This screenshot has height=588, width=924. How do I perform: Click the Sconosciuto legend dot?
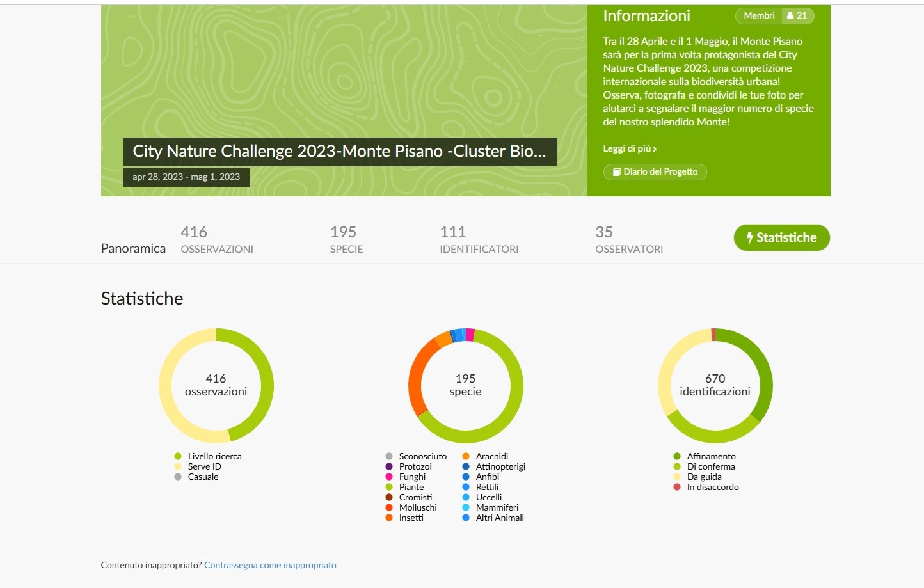[x=389, y=456]
